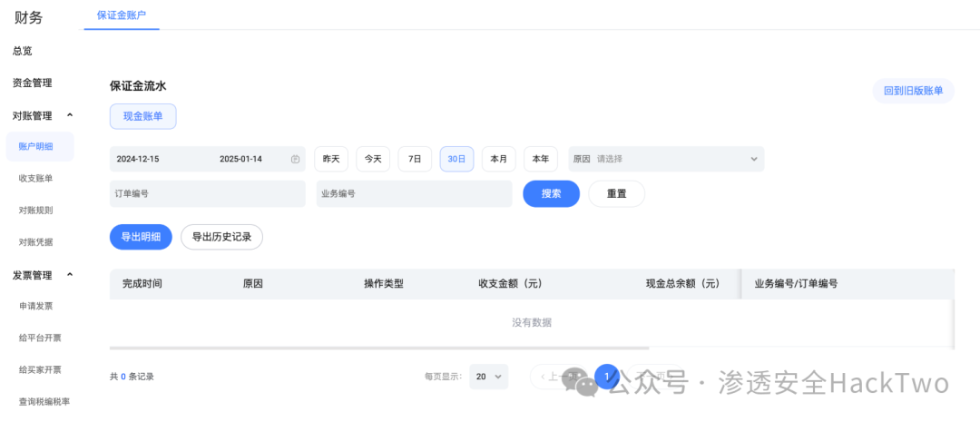Open 查询税编税率 sidebar item
This screenshot has width=980, height=422.
(44, 402)
